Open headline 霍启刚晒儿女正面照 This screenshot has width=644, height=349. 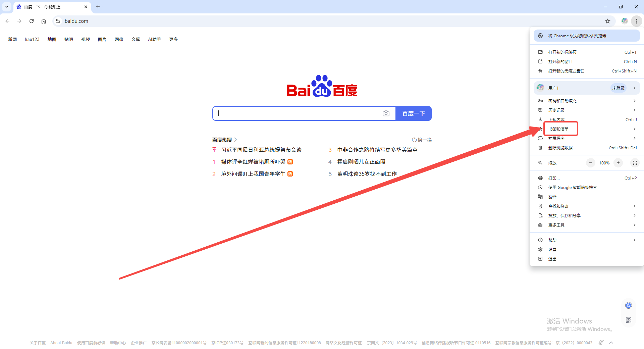(361, 162)
